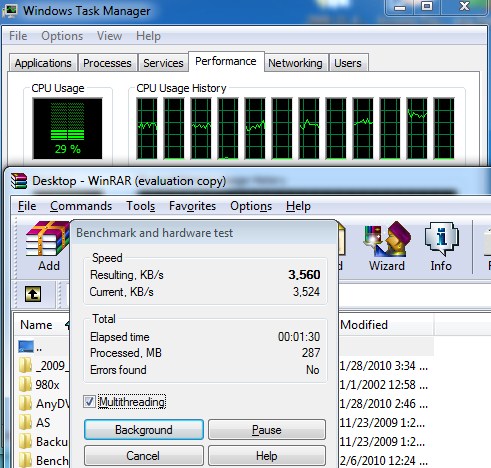The width and height of the screenshot is (491, 468).
Task: Open WinRAR Options menu
Action: (251, 206)
